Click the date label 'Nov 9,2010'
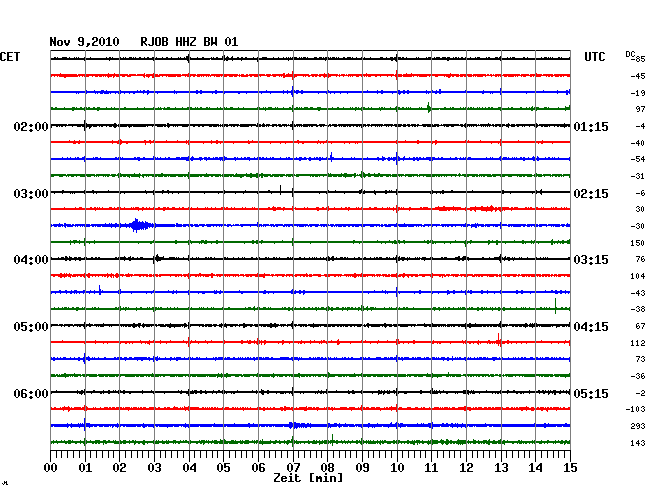The width and height of the screenshot is (650, 494). (x=84, y=42)
